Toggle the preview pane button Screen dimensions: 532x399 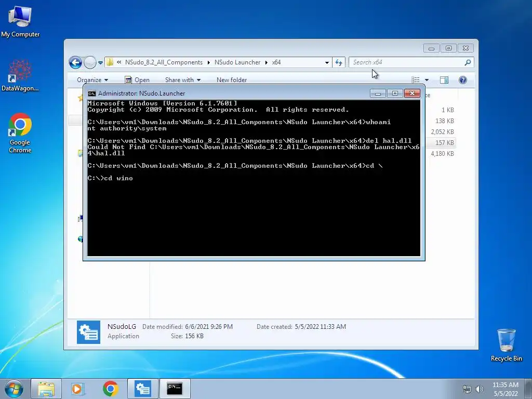[444, 79]
